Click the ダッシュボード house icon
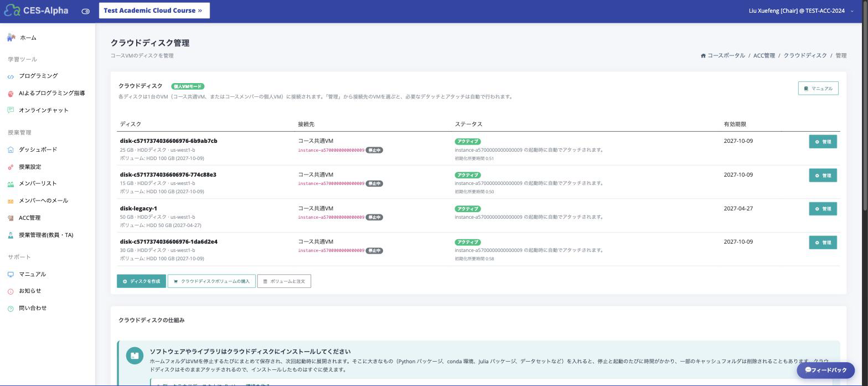 coord(11,150)
